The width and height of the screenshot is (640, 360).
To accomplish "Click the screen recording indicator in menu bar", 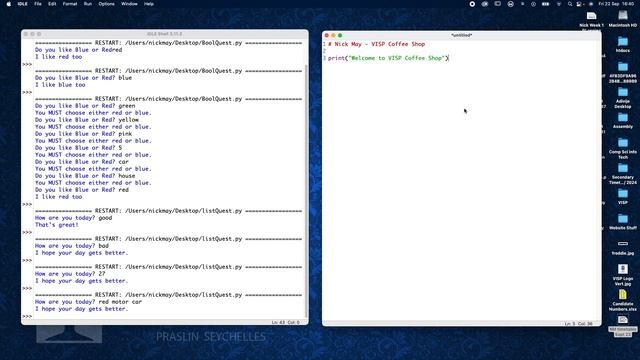I will point(472,4).
